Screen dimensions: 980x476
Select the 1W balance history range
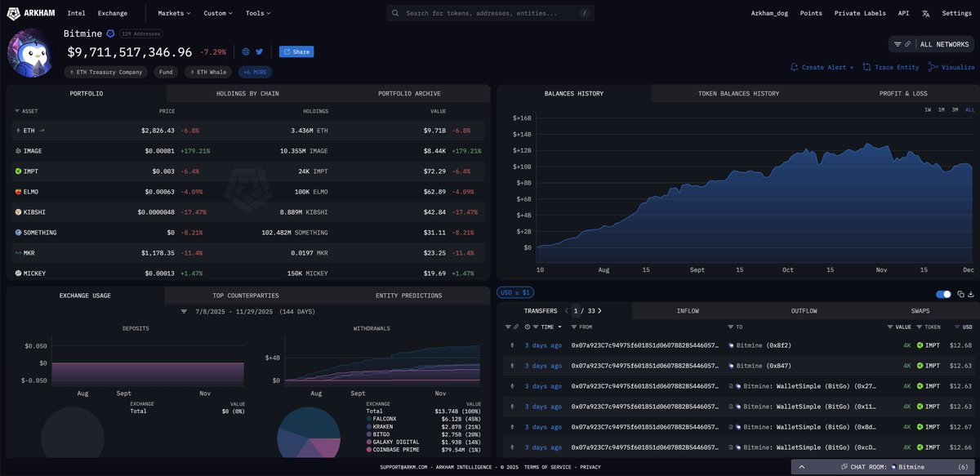coord(928,109)
